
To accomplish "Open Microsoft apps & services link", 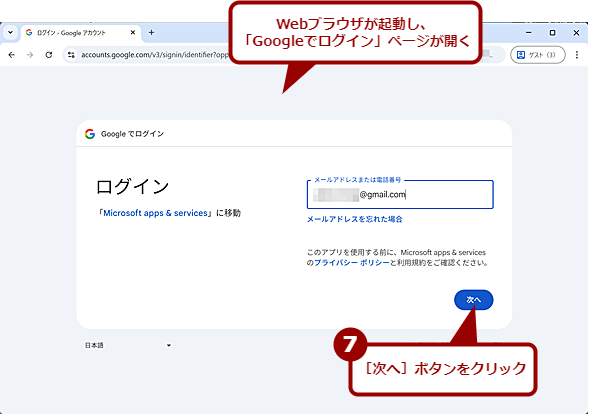I will [x=155, y=213].
